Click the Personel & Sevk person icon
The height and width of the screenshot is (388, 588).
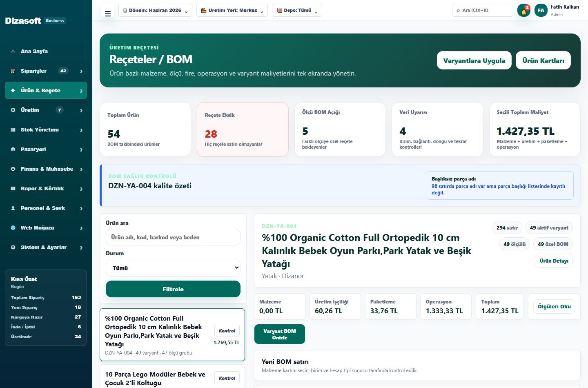pos(13,208)
